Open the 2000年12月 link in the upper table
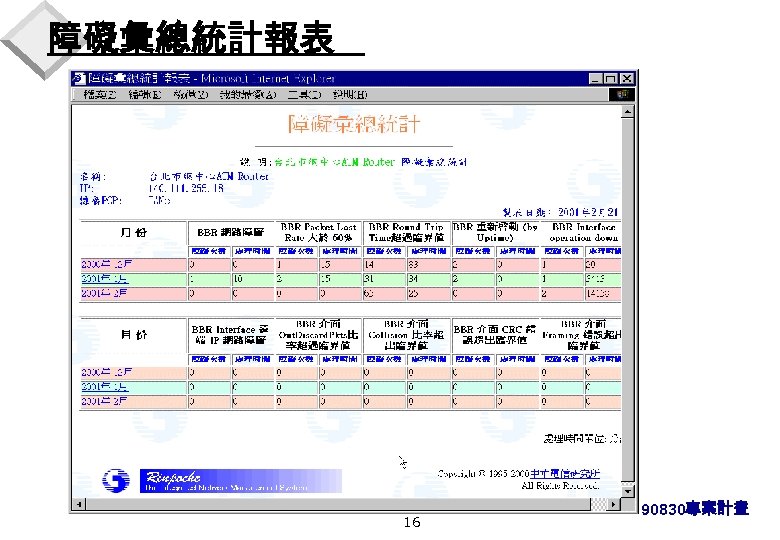The width and height of the screenshot is (780, 540). 106,264
